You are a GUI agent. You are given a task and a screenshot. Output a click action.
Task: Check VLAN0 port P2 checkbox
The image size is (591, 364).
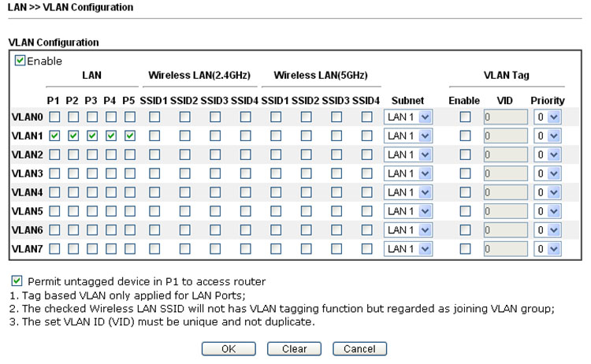(72, 117)
